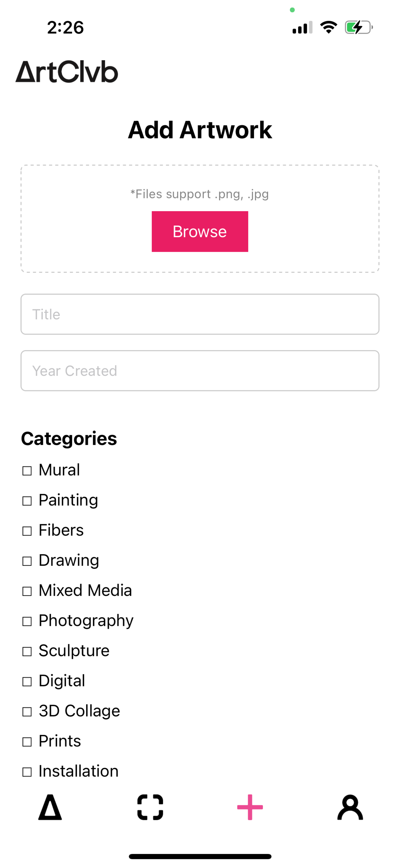Focus the Title input field

tap(200, 314)
